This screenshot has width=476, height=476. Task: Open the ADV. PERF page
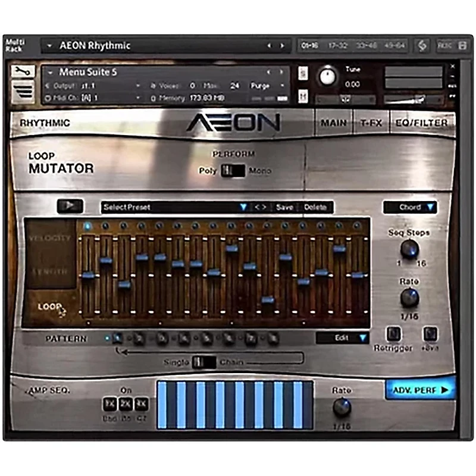coord(420,390)
